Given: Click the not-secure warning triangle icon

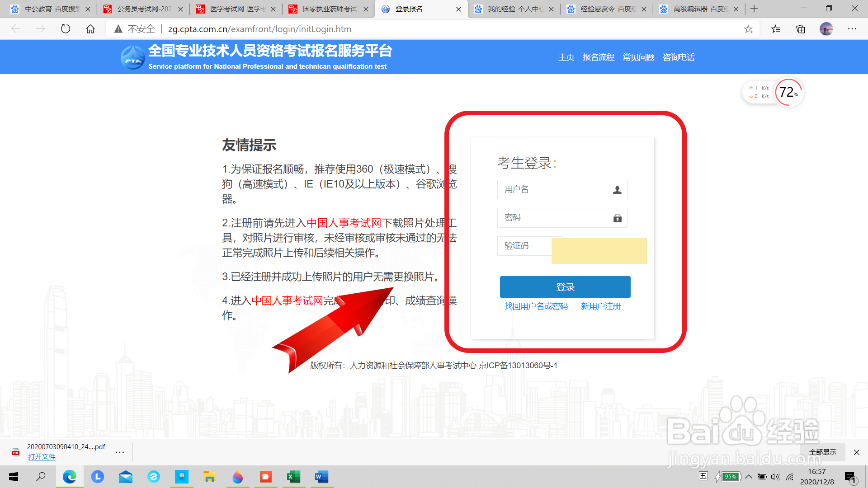Looking at the screenshot, I should point(118,29).
